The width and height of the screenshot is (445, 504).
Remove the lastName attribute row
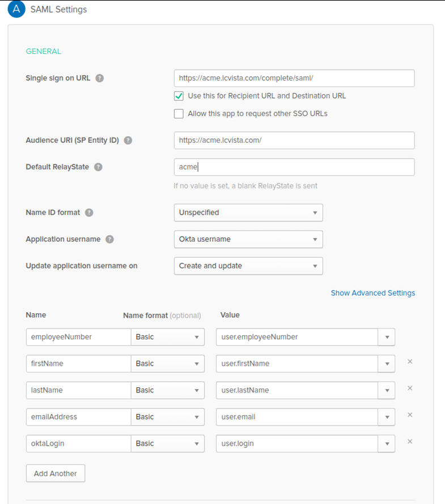(410, 388)
